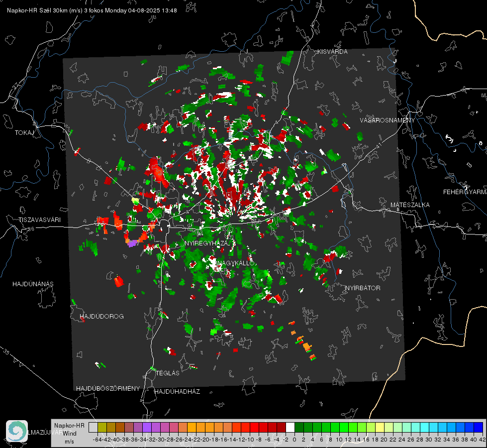Click the KISVÁRDA city label
The image size is (487, 448).
click(332, 52)
